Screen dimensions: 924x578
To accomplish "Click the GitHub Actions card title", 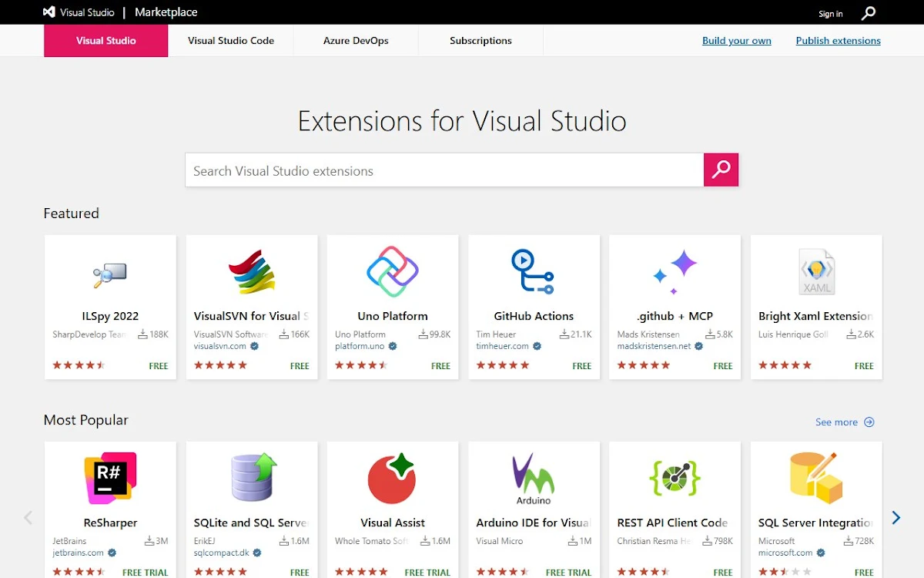I will (x=534, y=316).
